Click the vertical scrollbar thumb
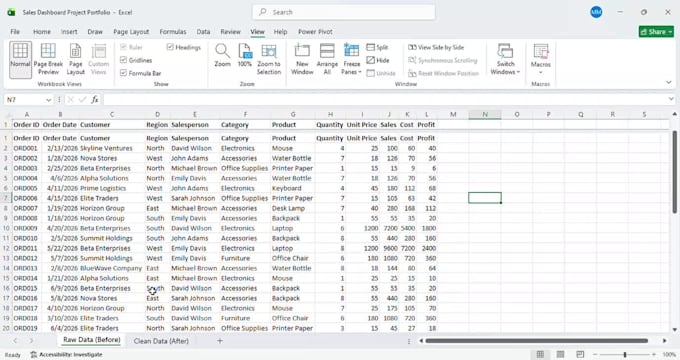Viewport: 680px width, 360px height. (x=674, y=172)
